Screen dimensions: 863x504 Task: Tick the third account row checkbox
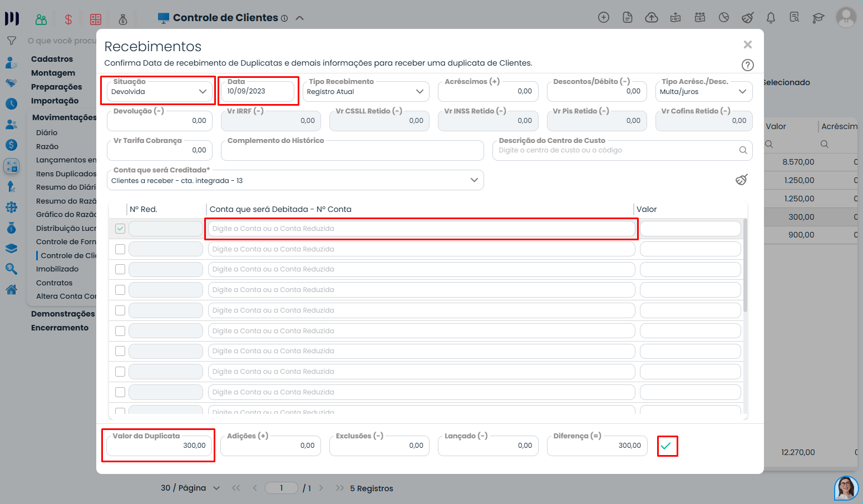click(x=120, y=269)
